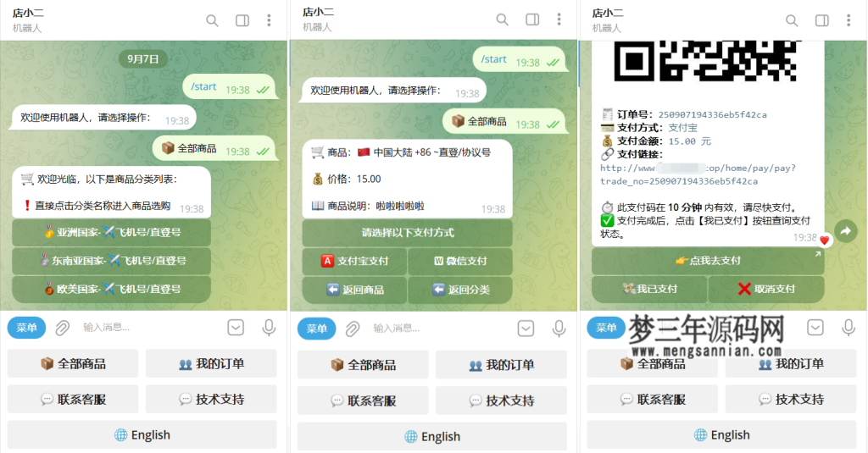
Task: Click forward arrow beside the QR payment message
Action: pos(846,231)
